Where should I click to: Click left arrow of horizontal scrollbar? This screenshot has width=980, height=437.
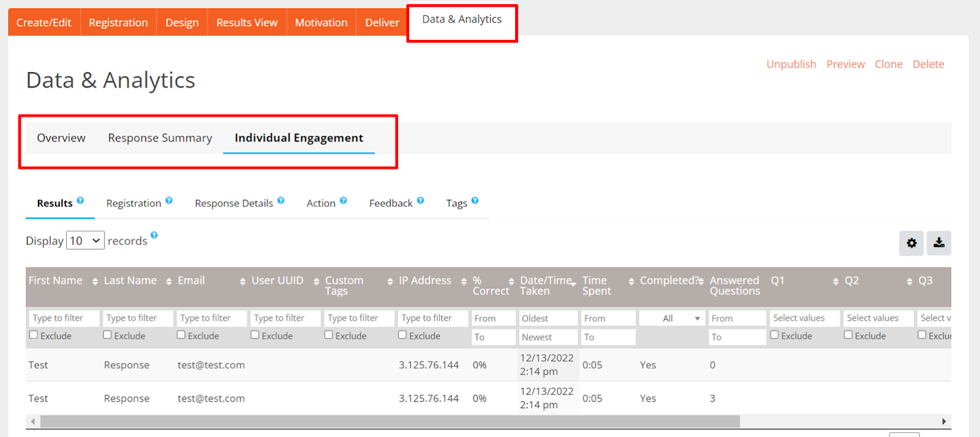33,422
